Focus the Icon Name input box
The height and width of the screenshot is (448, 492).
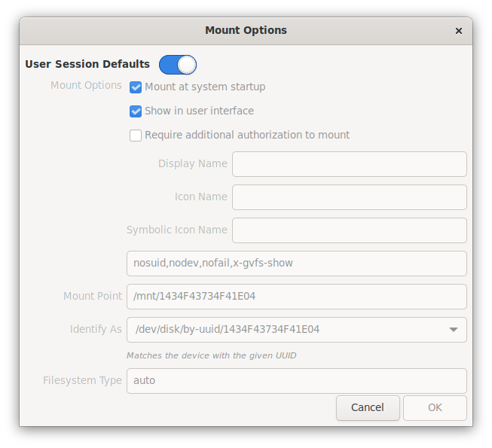pyautogui.click(x=350, y=197)
